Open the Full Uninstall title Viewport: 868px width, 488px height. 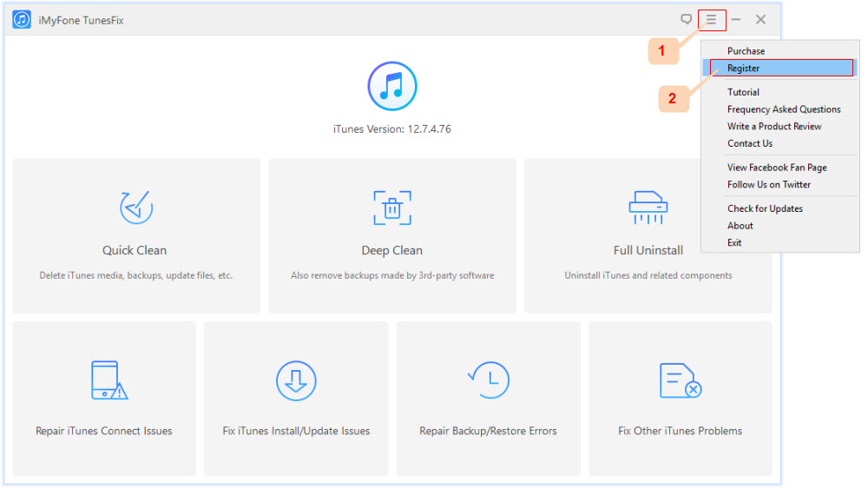point(648,250)
